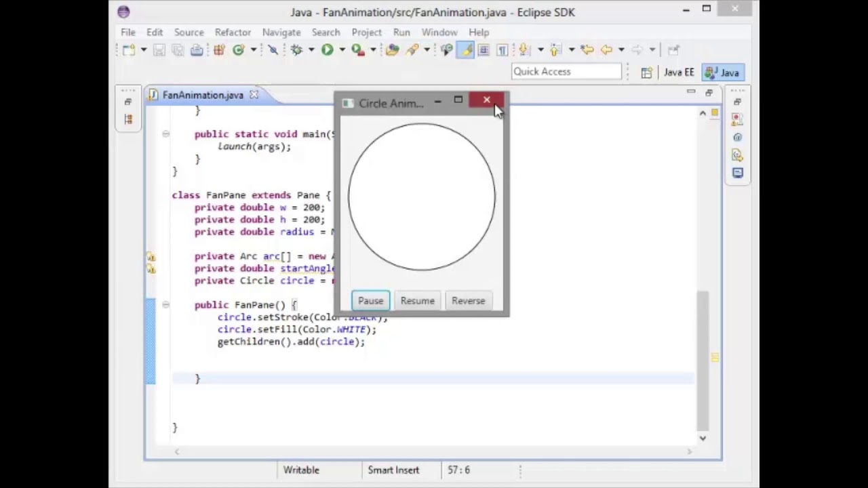Image resolution: width=868 pixels, height=488 pixels.
Task: Open the left sidebar hierarchy view icon
Action: pyautogui.click(x=127, y=119)
